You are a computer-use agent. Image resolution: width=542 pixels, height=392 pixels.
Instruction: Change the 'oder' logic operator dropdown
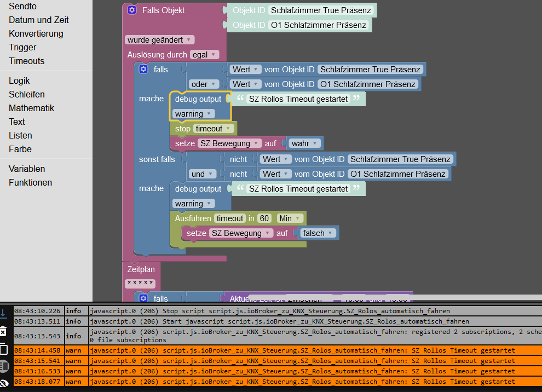pyautogui.click(x=204, y=84)
